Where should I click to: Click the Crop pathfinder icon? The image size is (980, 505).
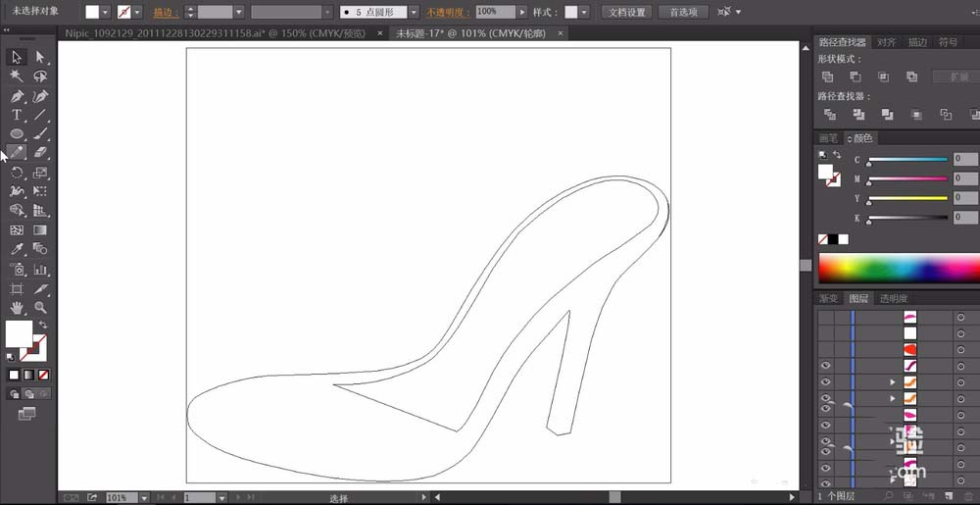pos(916,115)
